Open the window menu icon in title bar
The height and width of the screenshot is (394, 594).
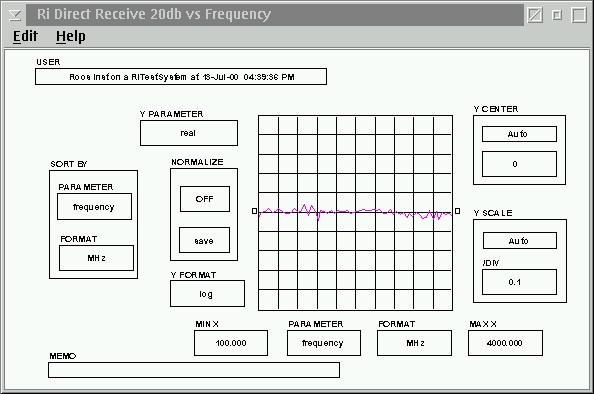[15, 15]
